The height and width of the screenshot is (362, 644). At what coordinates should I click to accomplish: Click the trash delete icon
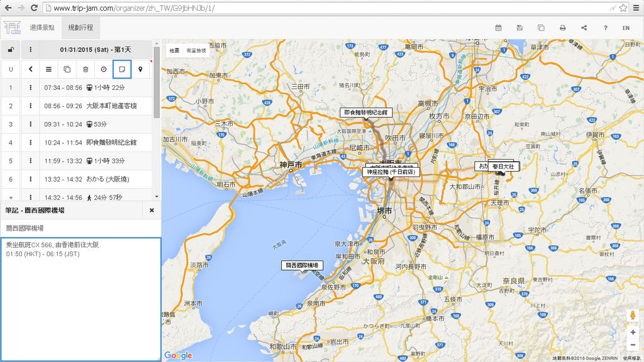pos(86,69)
